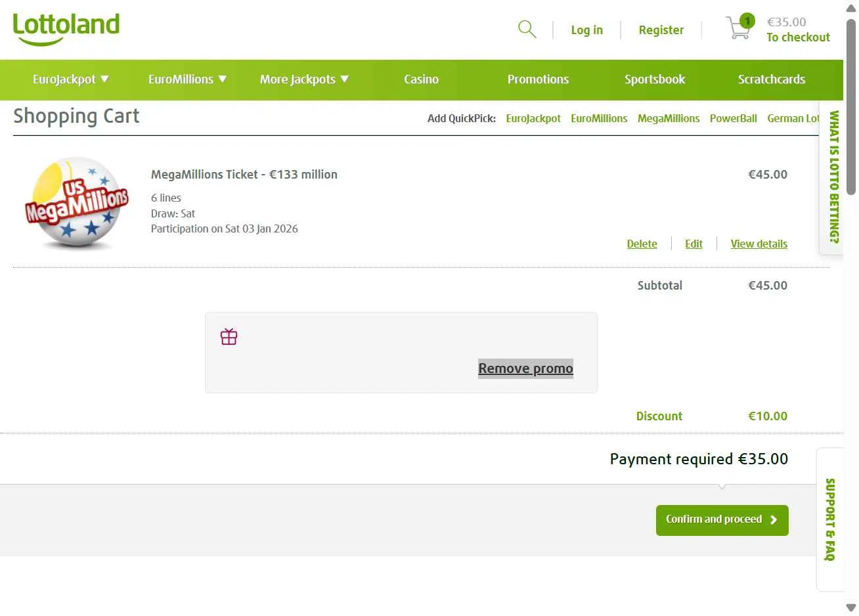Click 'Participation on Sat 03 Jan 2026' text
The width and height of the screenshot is (859, 616).
click(x=225, y=229)
